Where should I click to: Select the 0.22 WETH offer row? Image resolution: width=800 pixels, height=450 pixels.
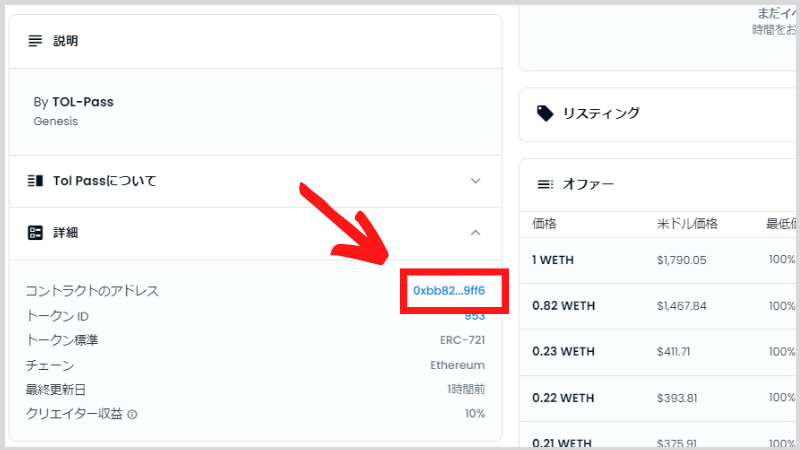tap(659, 398)
